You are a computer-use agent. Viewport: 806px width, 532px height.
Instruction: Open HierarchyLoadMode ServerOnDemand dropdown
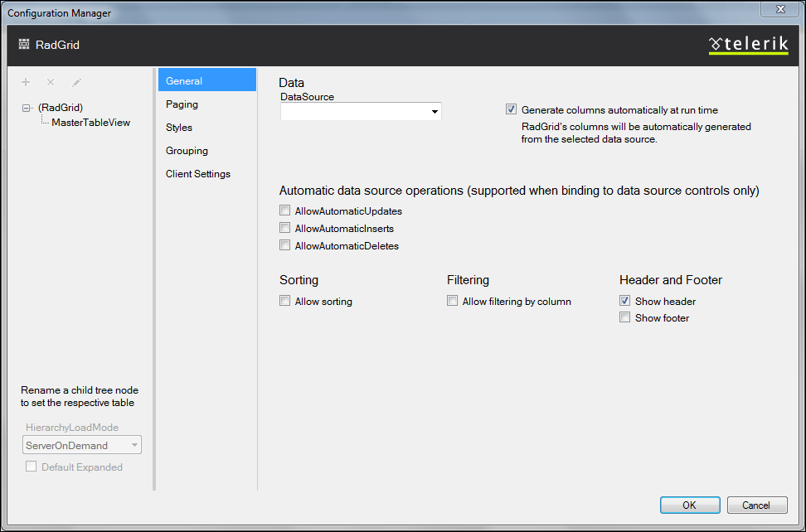coord(82,445)
